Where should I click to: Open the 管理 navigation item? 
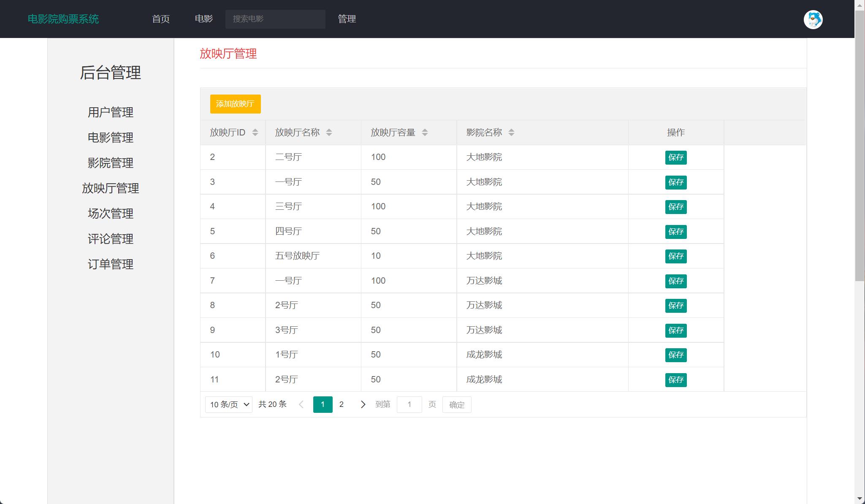coord(346,19)
